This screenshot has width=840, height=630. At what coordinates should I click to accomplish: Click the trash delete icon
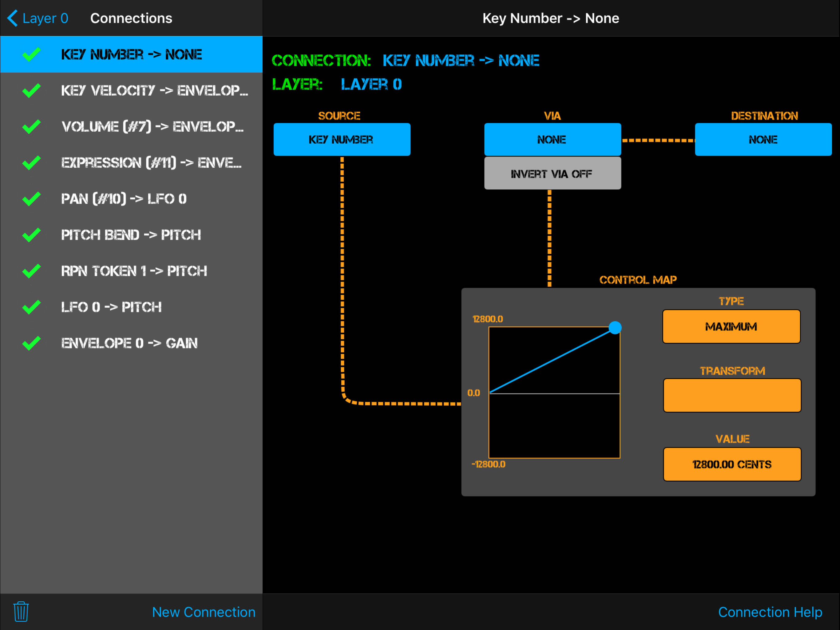pos(21,612)
